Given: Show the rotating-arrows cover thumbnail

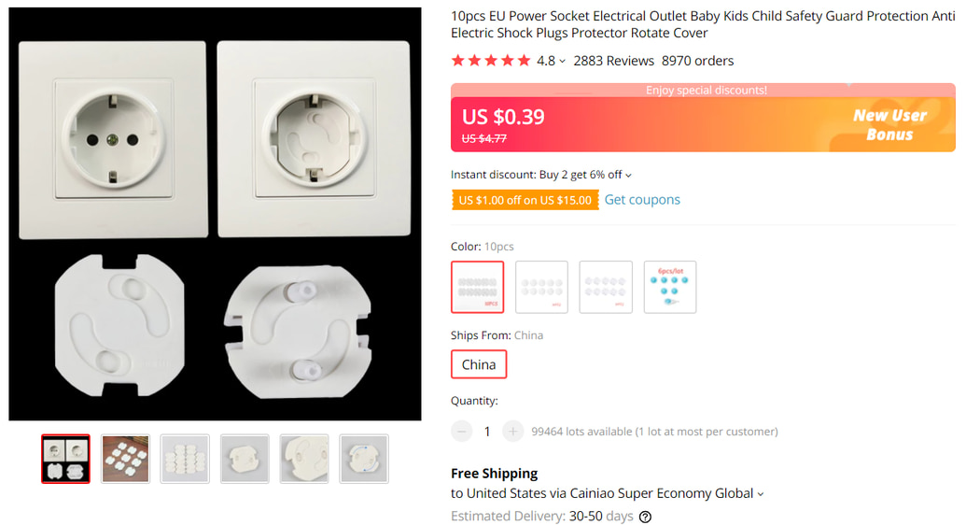Looking at the screenshot, I should tap(363, 459).
